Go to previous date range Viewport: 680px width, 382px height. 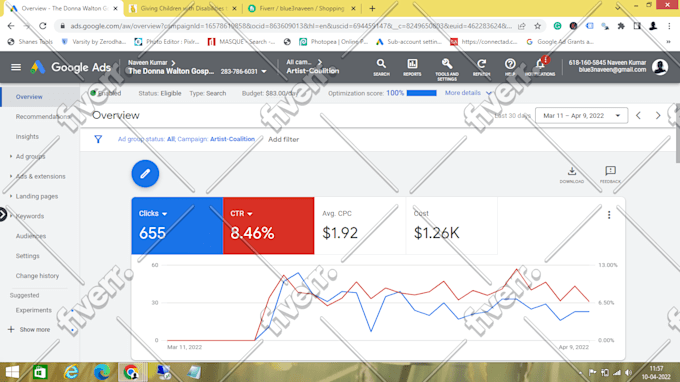638,116
